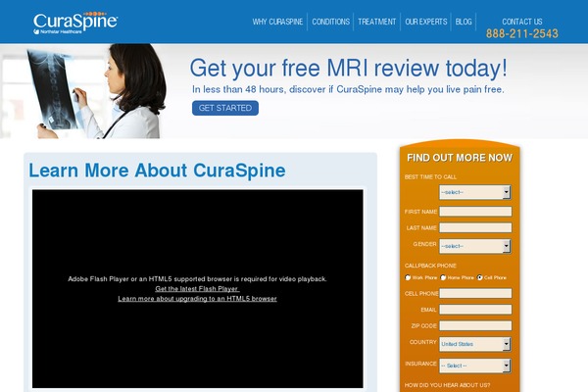Click the Learn More About CuraSpine heading

click(157, 171)
